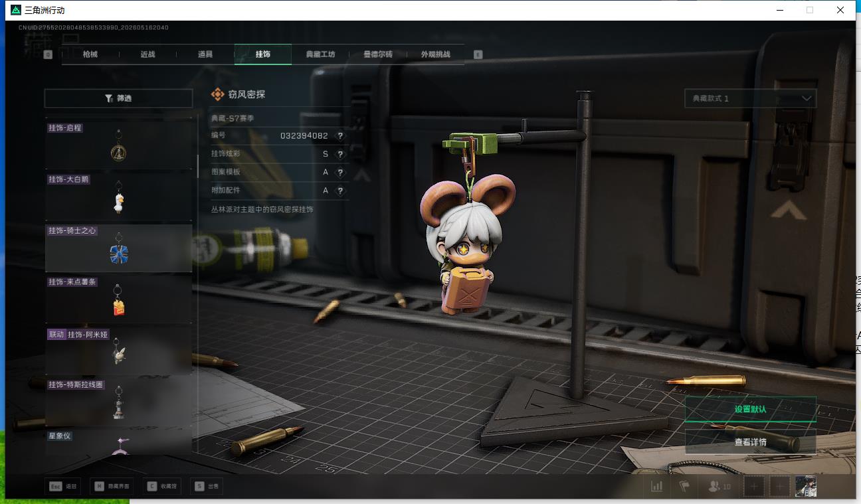Open the friends icon showing 10

(719, 487)
